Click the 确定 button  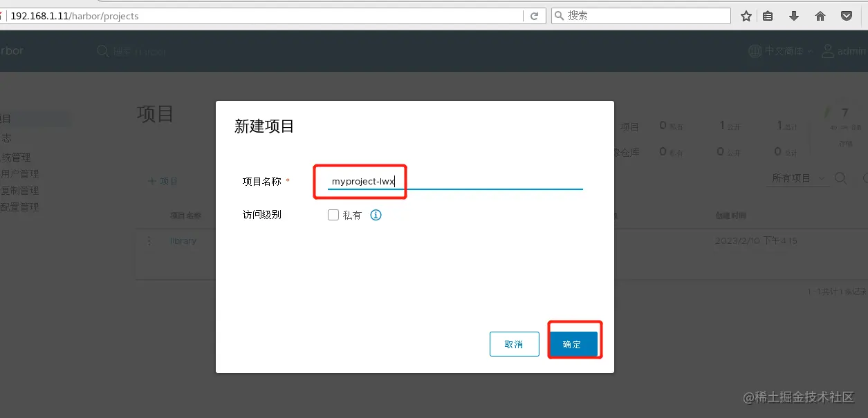(573, 344)
